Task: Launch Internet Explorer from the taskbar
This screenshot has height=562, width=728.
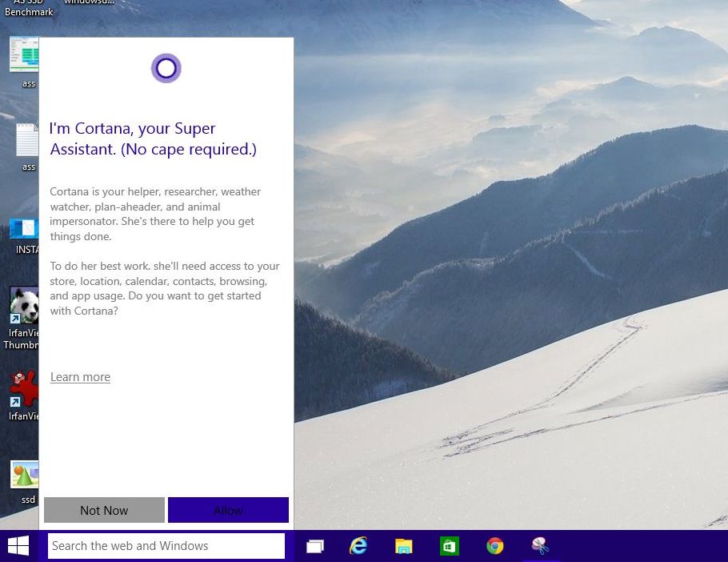Action: [x=358, y=545]
